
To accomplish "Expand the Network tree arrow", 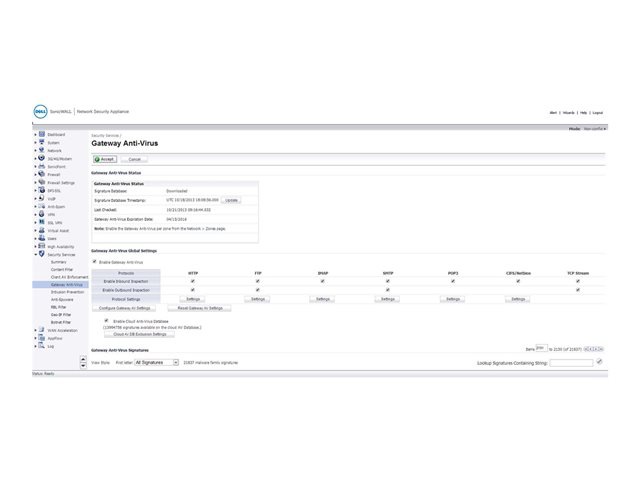I will [36, 151].
